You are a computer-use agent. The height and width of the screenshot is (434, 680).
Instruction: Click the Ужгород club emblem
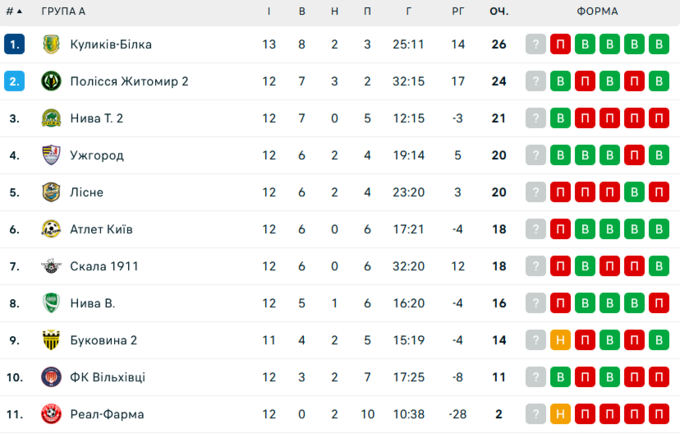pyautogui.click(x=52, y=155)
